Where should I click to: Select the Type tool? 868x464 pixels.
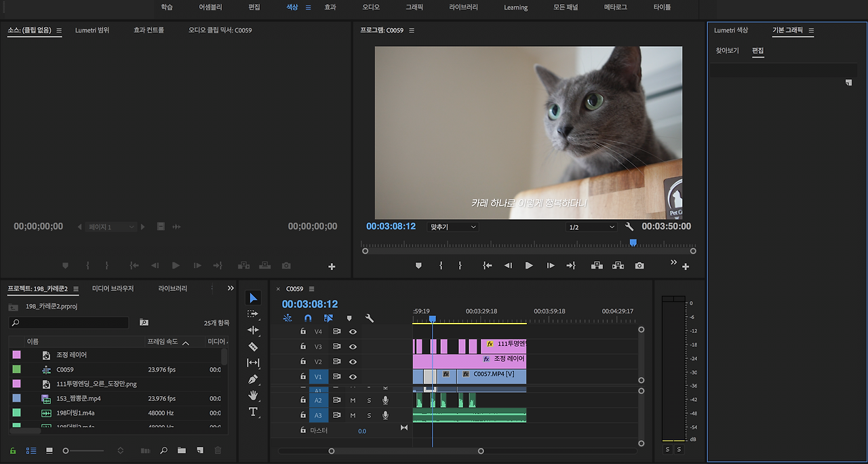253,412
